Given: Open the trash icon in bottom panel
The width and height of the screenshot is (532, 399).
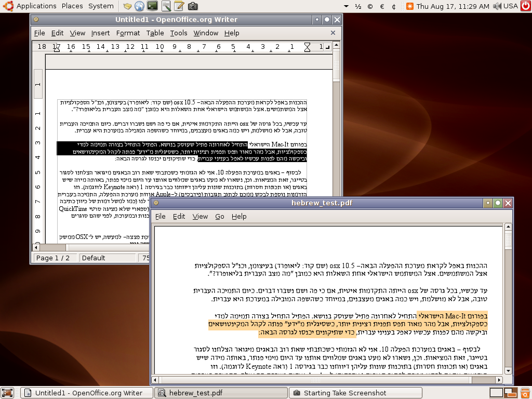Looking at the screenshot, I should [525, 393].
